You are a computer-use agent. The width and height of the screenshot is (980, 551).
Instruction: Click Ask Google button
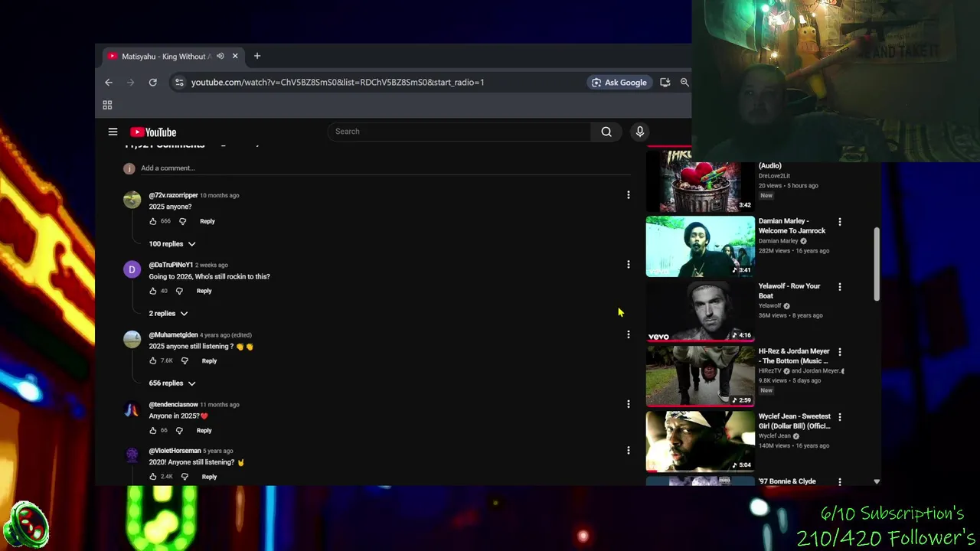[619, 82]
